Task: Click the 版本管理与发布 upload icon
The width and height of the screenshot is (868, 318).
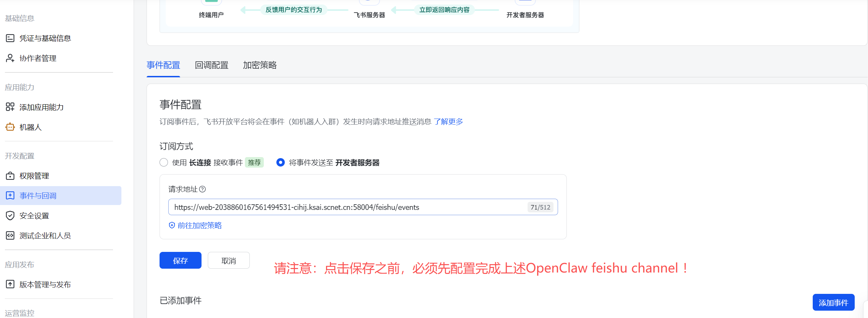Action: (x=10, y=284)
